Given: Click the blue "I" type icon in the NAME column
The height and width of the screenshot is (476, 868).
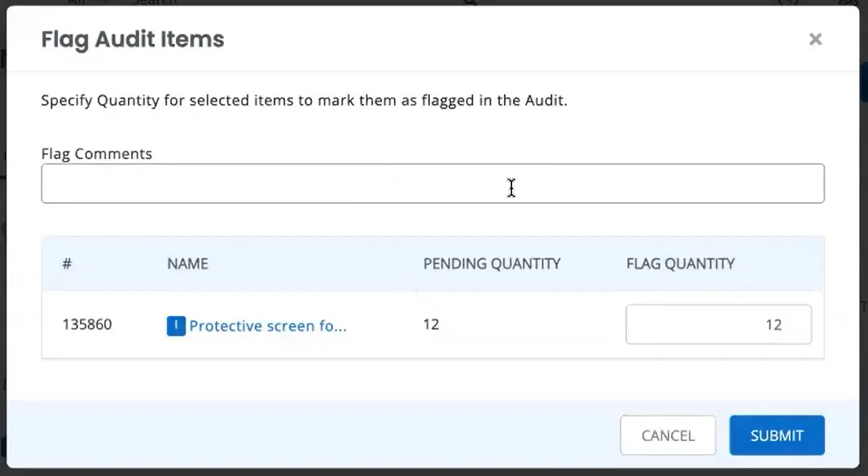Looking at the screenshot, I should pos(175,325).
